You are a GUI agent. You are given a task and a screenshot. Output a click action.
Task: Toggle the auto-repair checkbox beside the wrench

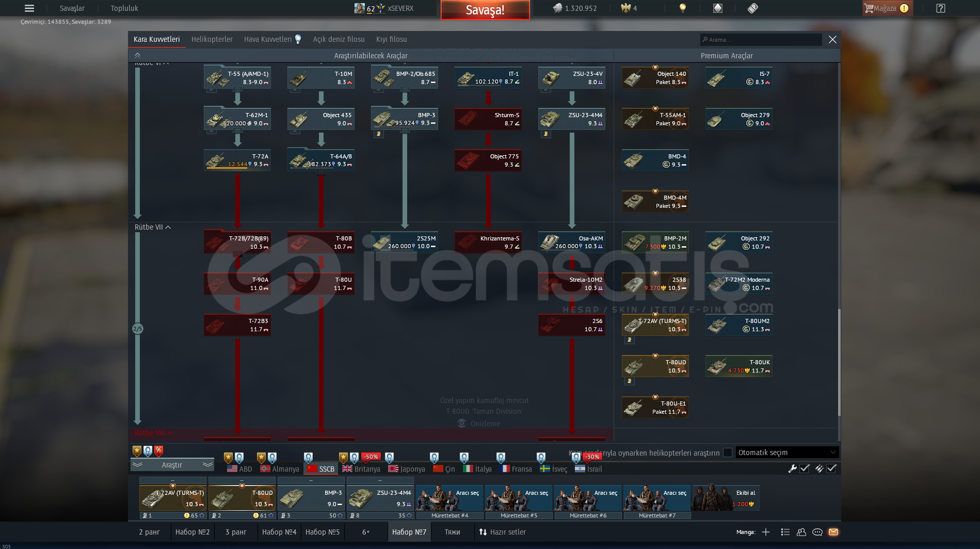coord(805,469)
